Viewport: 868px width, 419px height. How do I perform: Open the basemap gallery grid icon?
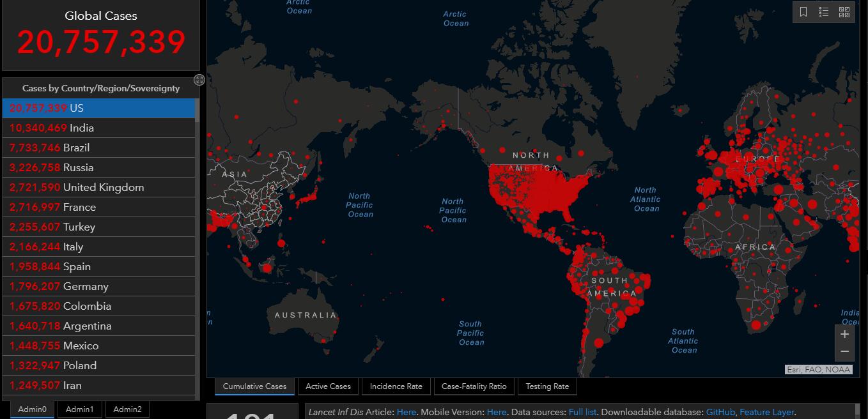click(x=844, y=12)
